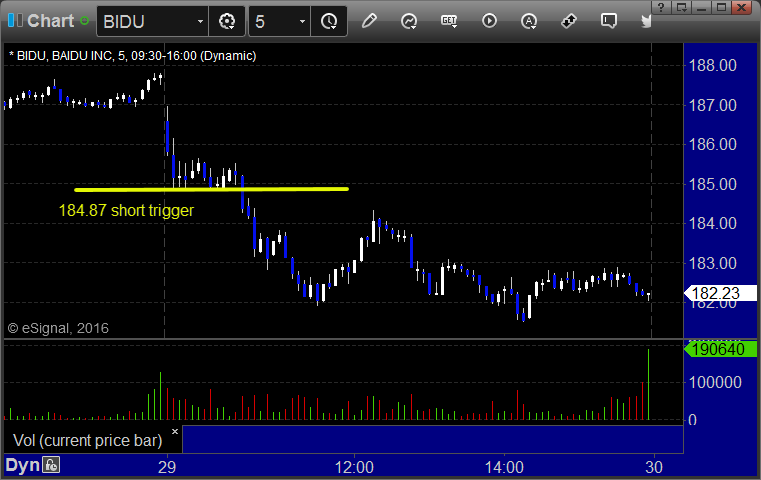Image resolution: width=761 pixels, height=480 pixels.
Task: Open help with the question mark button
Action: pos(661,7)
